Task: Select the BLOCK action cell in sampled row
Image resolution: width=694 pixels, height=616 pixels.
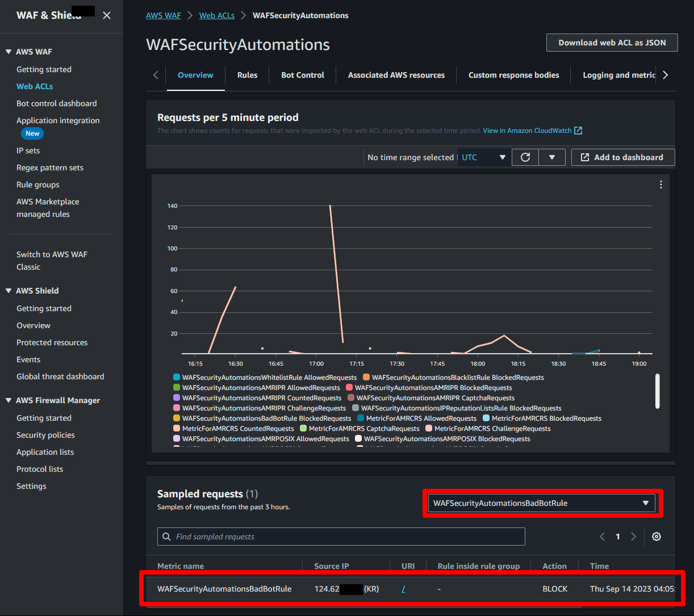Action: 555,589
